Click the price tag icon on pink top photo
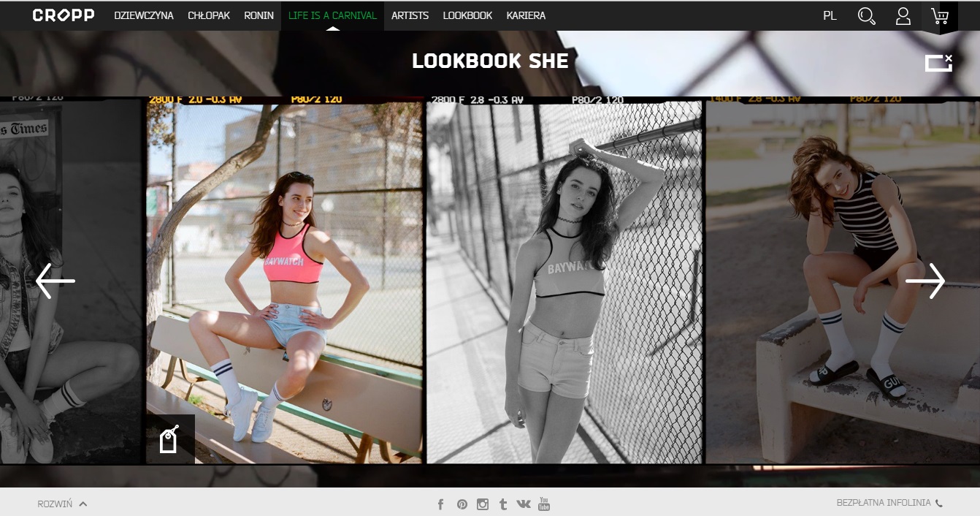The width and height of the screenshot is (980, 516). pyautogui.click(x=170, y=439)
